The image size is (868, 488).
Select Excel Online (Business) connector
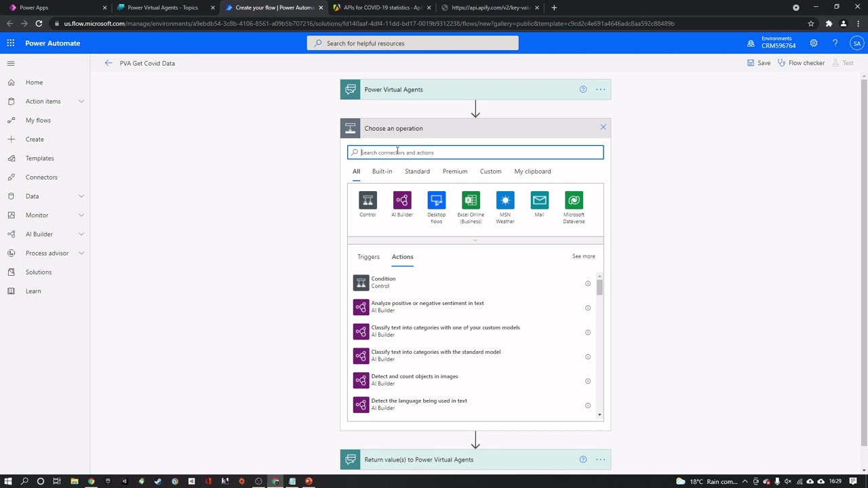(471, 201)
